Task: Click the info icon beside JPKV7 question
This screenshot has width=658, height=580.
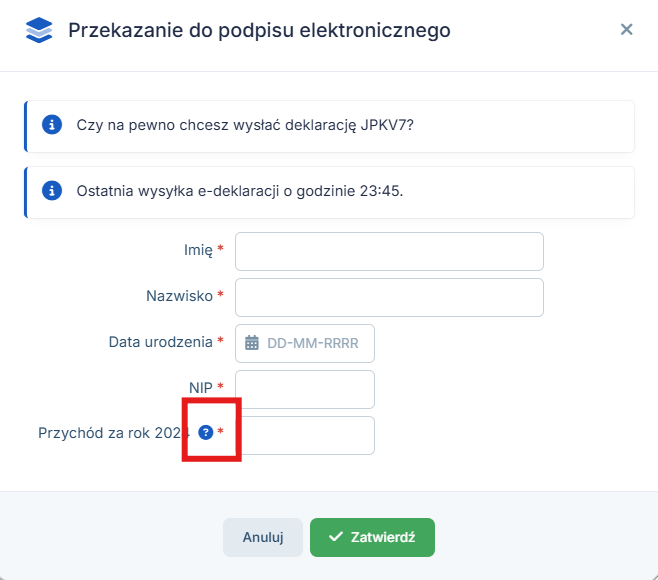Action: click(52, 126)
